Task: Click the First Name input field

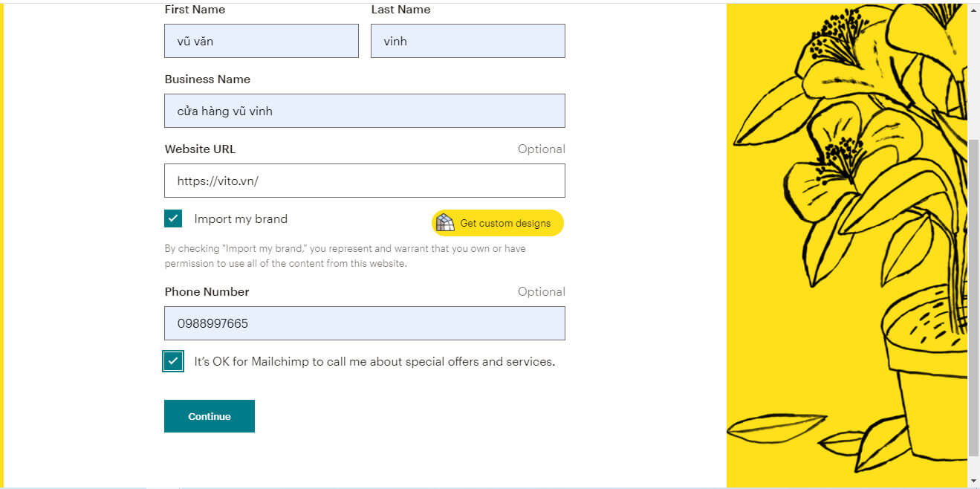Action: [261, 41]
